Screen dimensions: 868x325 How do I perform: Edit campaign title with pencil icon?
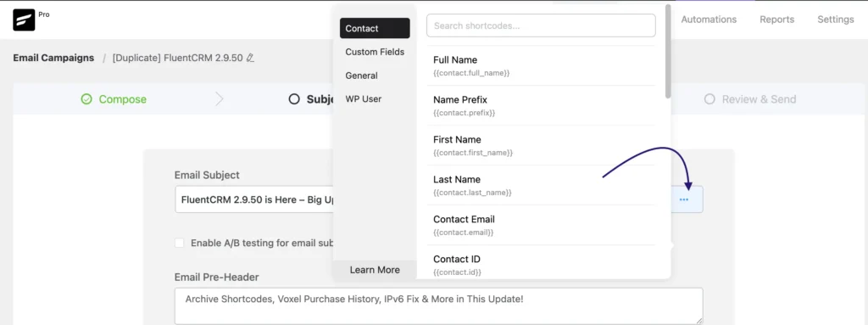coord(250,58)
